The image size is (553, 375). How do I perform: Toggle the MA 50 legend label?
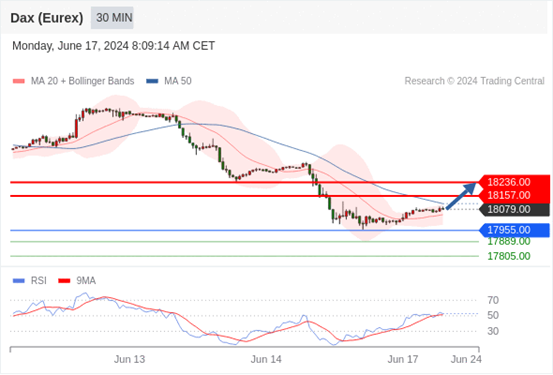[x=178, y=81]
